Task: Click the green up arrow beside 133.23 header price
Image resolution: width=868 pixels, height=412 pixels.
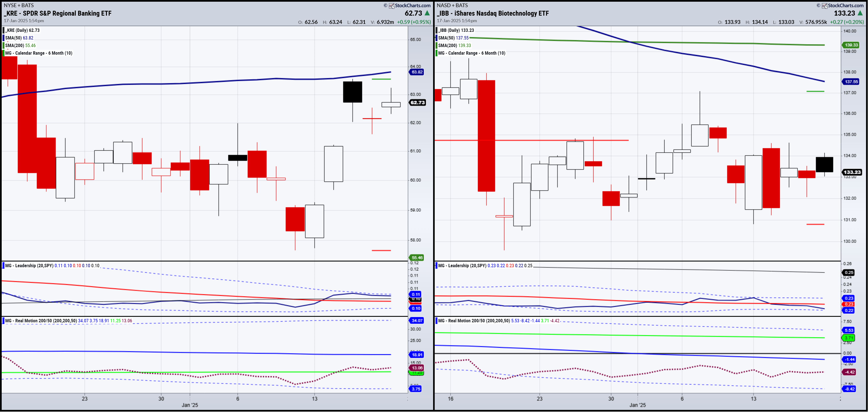Action: [x=860, y=13]
